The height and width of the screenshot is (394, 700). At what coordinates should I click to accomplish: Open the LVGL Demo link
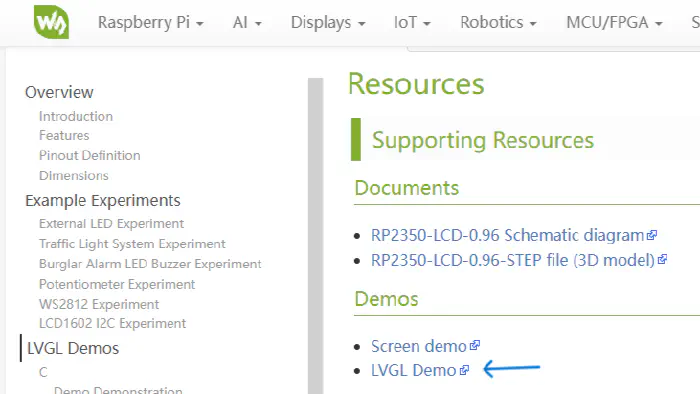[413, 370]
